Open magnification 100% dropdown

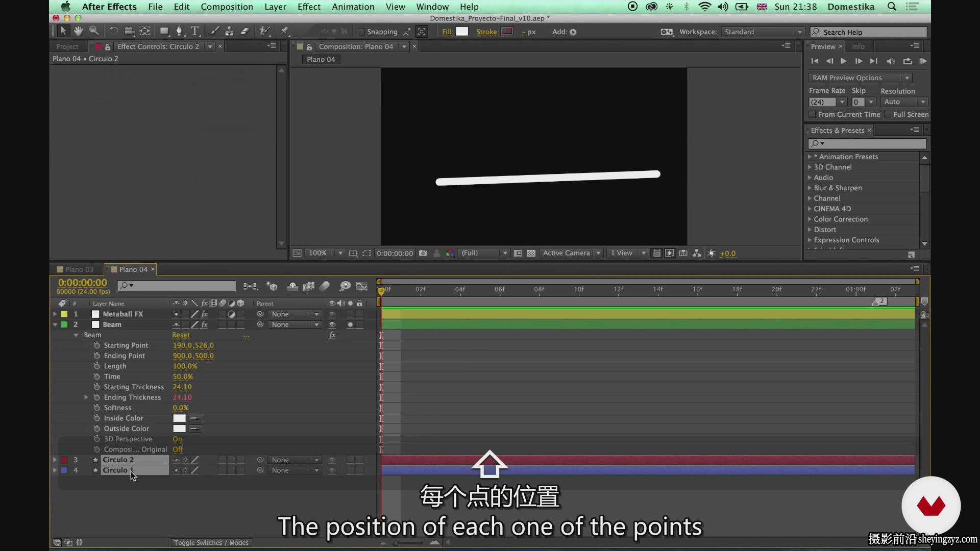pyautogui.click(x=325, y=253)
